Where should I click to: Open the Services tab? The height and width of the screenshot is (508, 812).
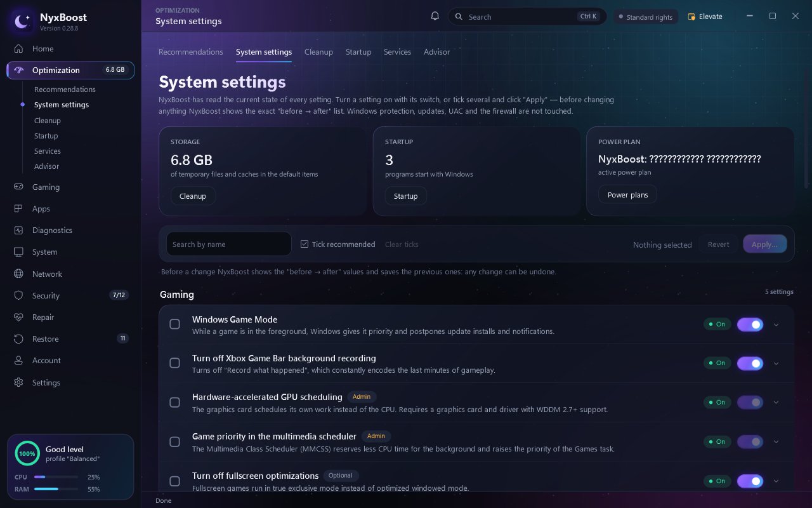coord(397,52)
